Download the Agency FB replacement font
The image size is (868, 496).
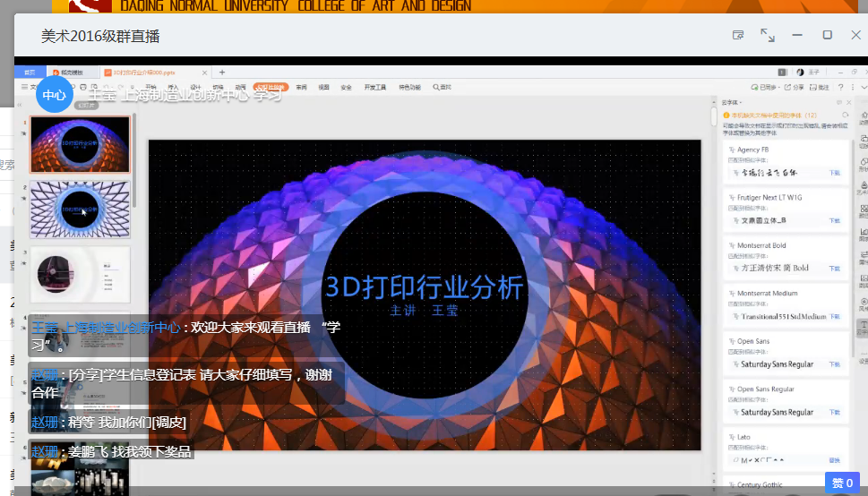[834, 172]
